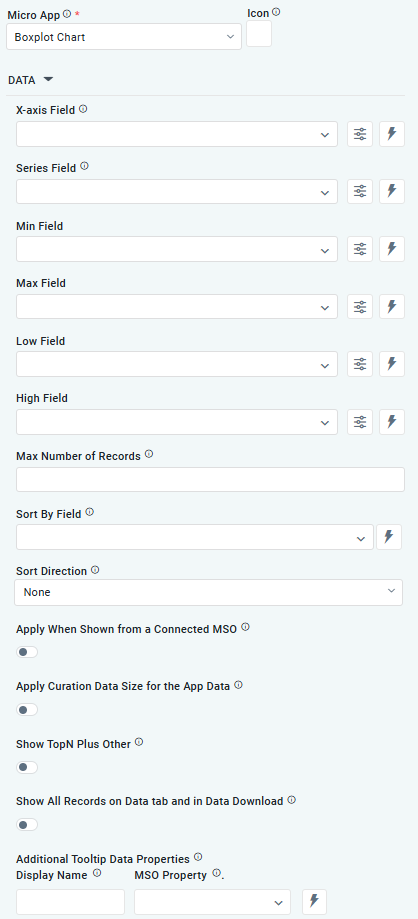Click the Max Number of Records input field
418x919 pixels.
tap(210, 479)
